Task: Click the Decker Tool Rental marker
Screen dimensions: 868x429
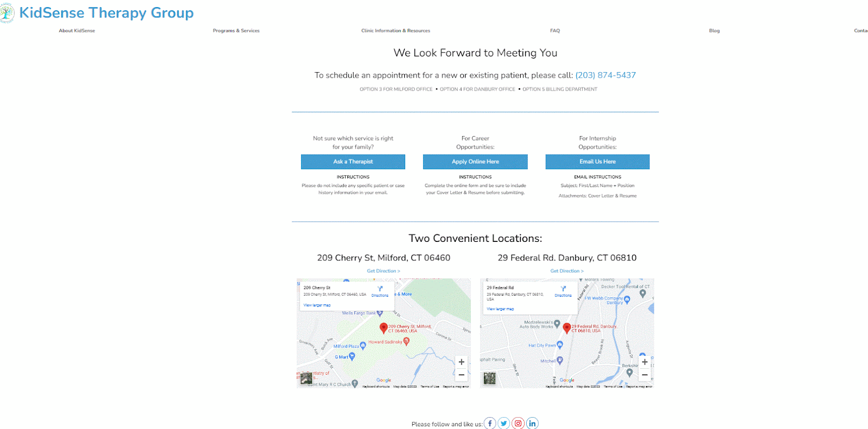Action: pos(643,293)
